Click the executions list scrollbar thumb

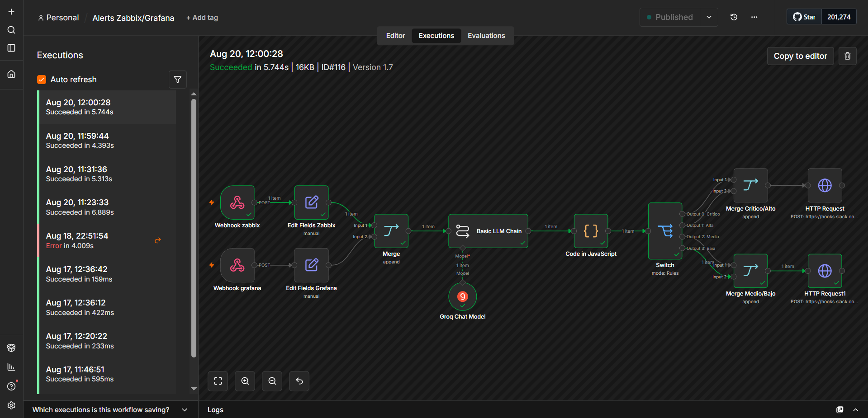(194, 228)
